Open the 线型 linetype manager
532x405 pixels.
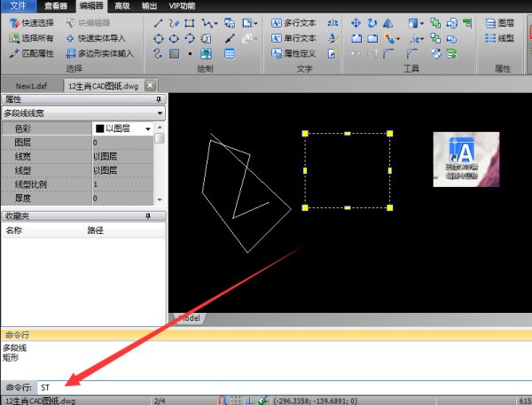pos(500,38)
